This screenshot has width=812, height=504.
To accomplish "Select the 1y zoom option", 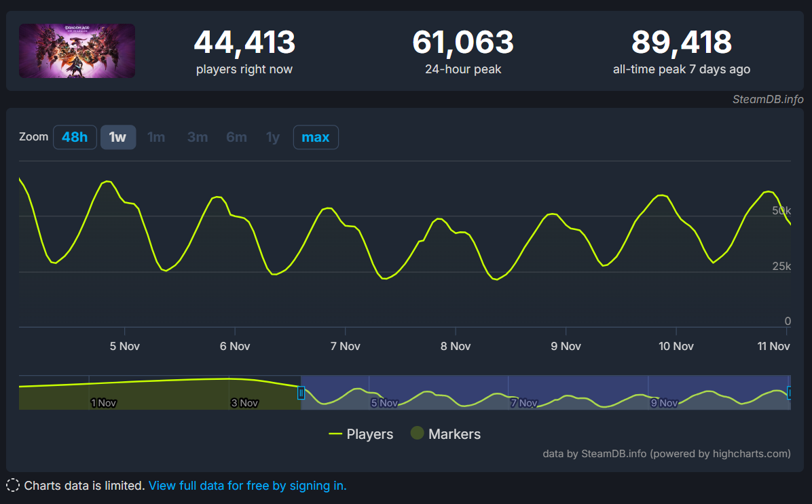I will pyautogui.click(x=273, y=137).
